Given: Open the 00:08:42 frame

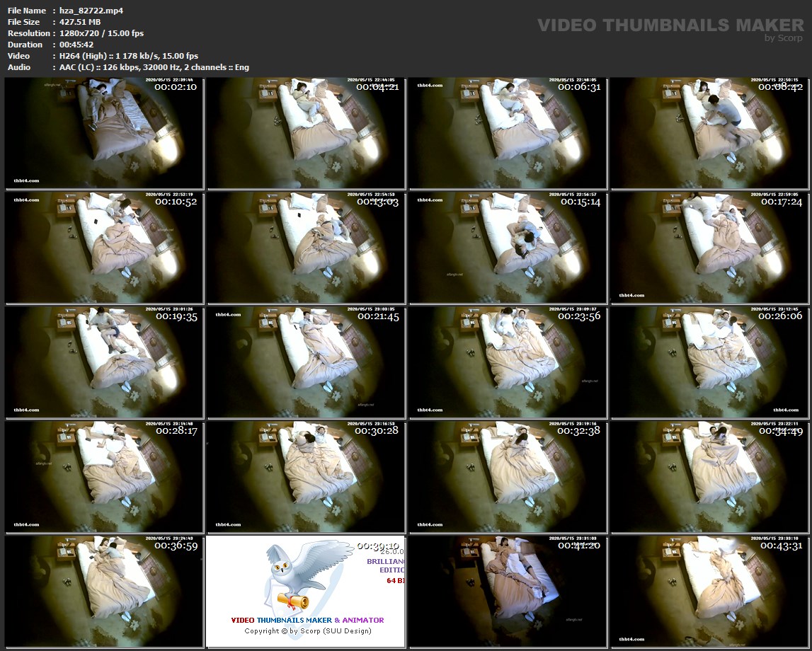Looking at the screenshot, I should tap(709, 133).
